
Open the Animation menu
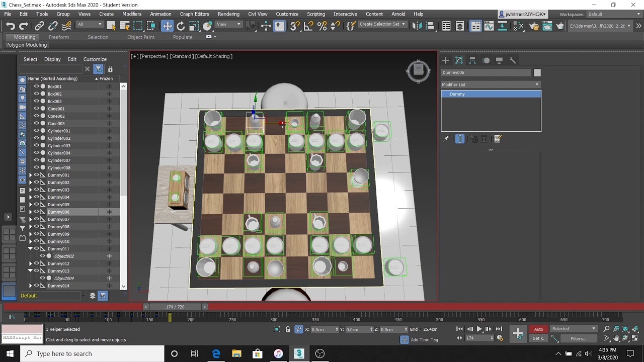pos(160,14)
